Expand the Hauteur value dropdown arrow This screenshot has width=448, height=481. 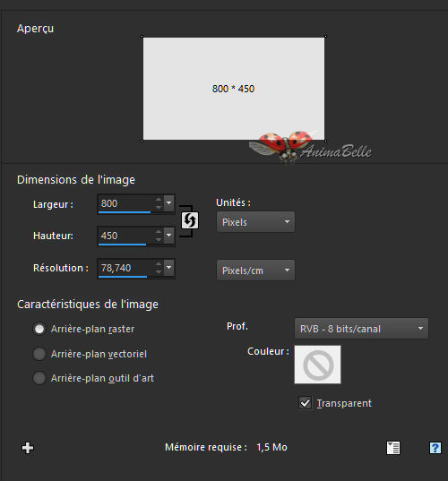tap(169, 236)
